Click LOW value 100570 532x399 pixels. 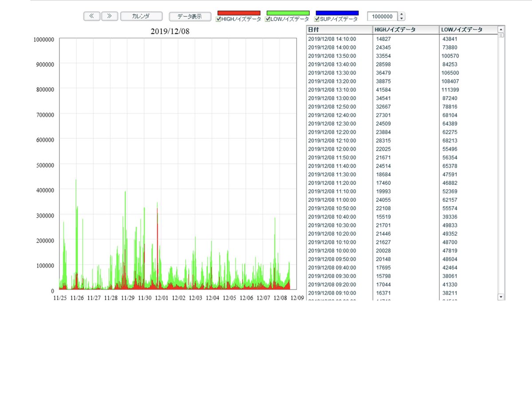450,56
